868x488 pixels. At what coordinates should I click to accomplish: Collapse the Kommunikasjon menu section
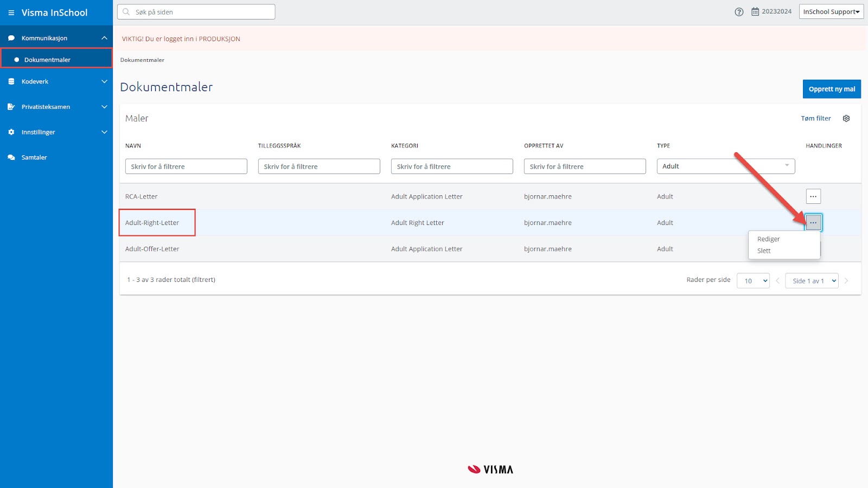pyautogui.click(x=104, y=38)
